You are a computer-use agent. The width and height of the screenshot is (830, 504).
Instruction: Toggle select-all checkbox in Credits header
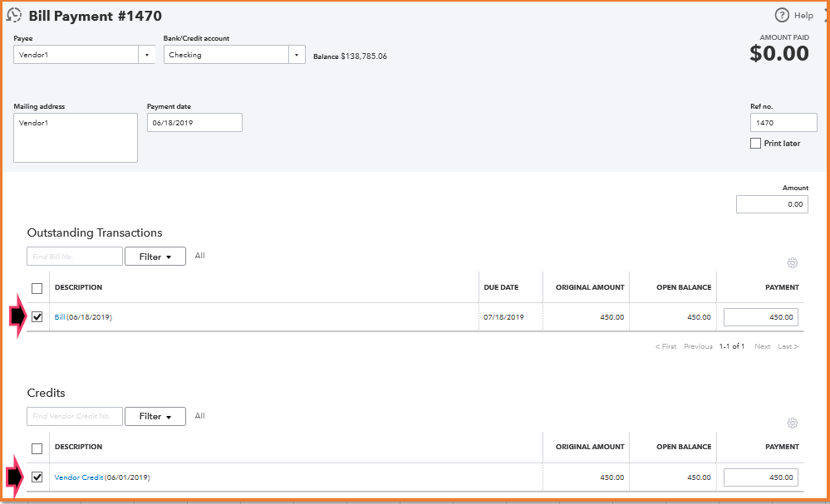tap(37, 448)
